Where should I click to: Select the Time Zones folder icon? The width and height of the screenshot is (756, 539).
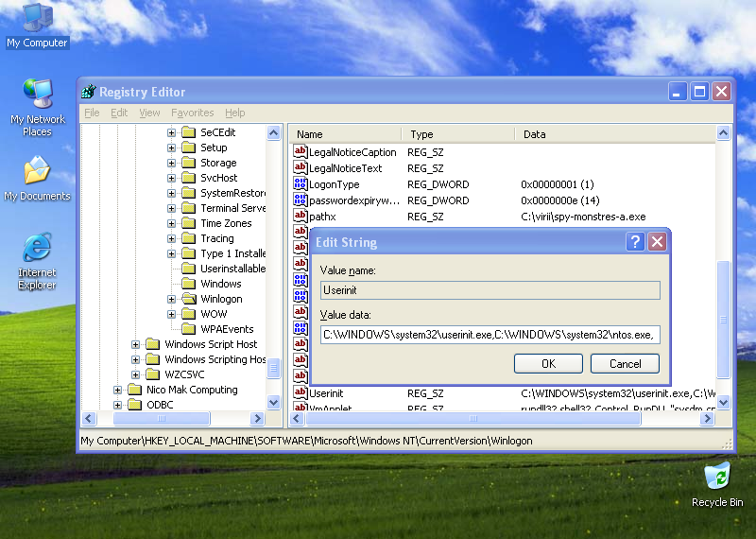pos(188,223)
